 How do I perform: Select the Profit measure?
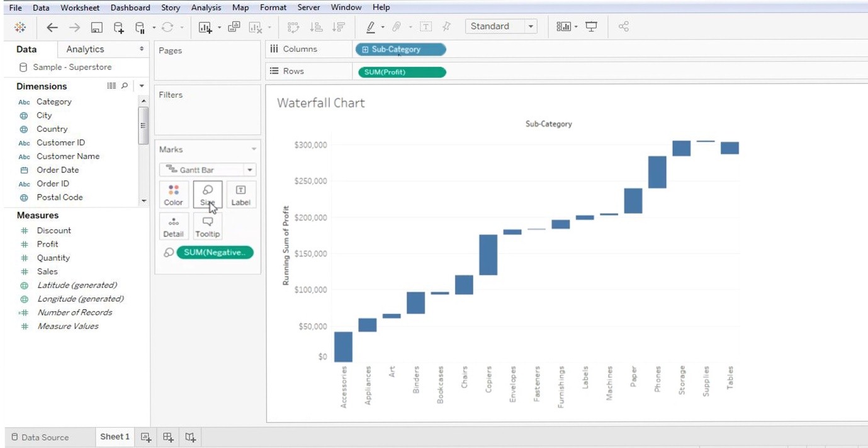pos(47,244)
